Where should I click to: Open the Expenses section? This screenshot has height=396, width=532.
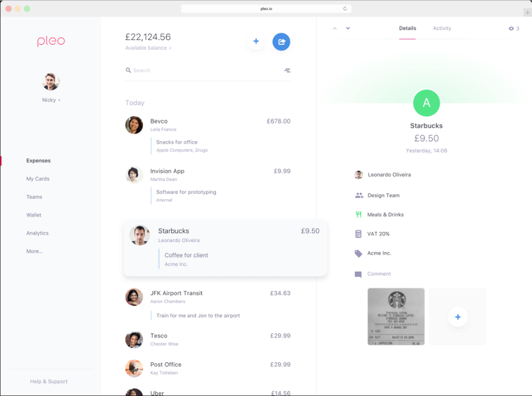38,161
